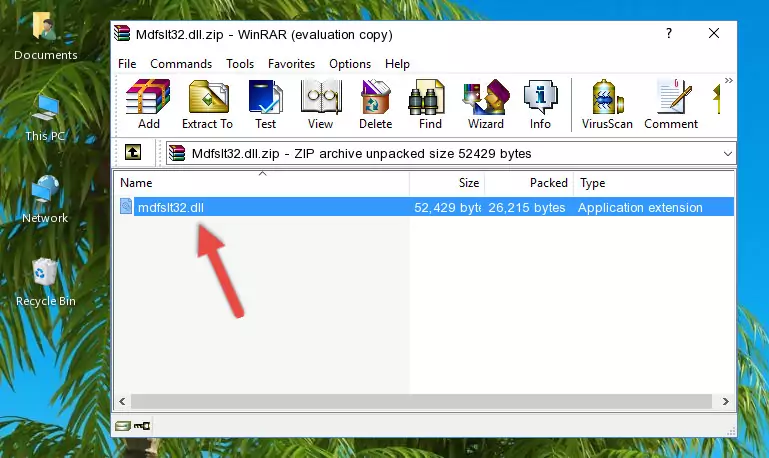Click the mdfslt32.dll file icon
The image size is (769, 458).
coord(126,206)
